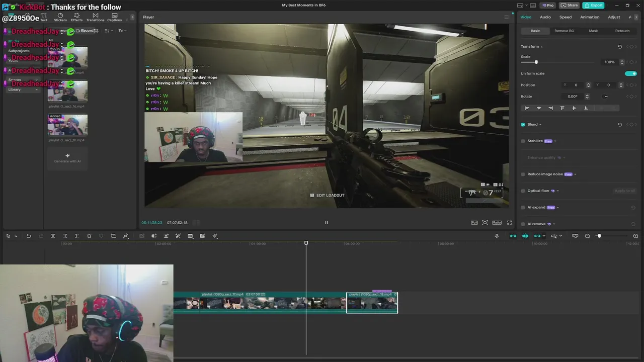Open the Captions panel

pyautogui.click(x=114, y=17)
